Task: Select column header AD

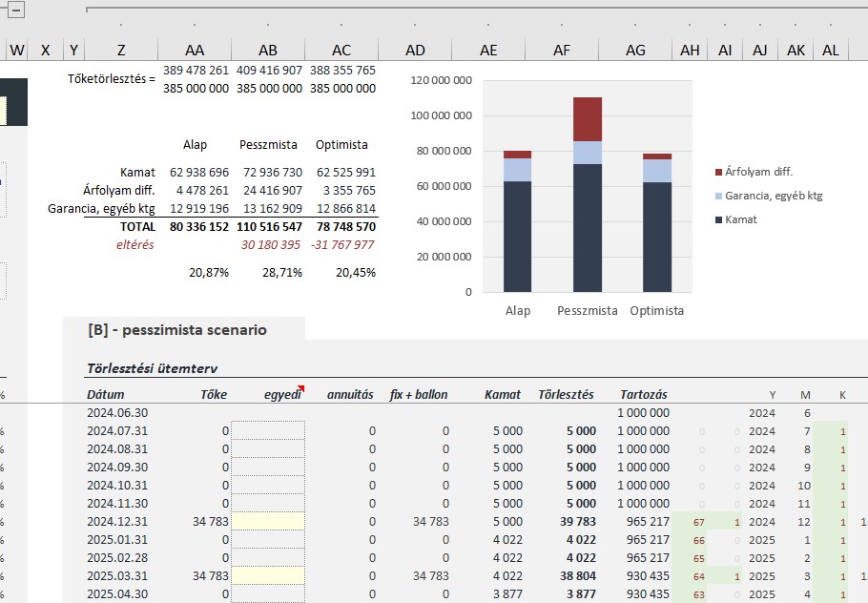Action: point(415,50)
